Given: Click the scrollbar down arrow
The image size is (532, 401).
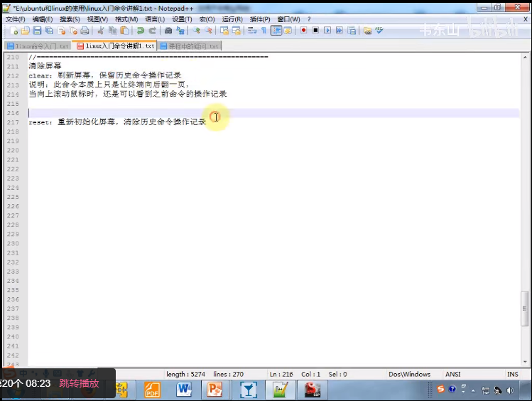Looking at the screenshot, I should click(525, 362).
